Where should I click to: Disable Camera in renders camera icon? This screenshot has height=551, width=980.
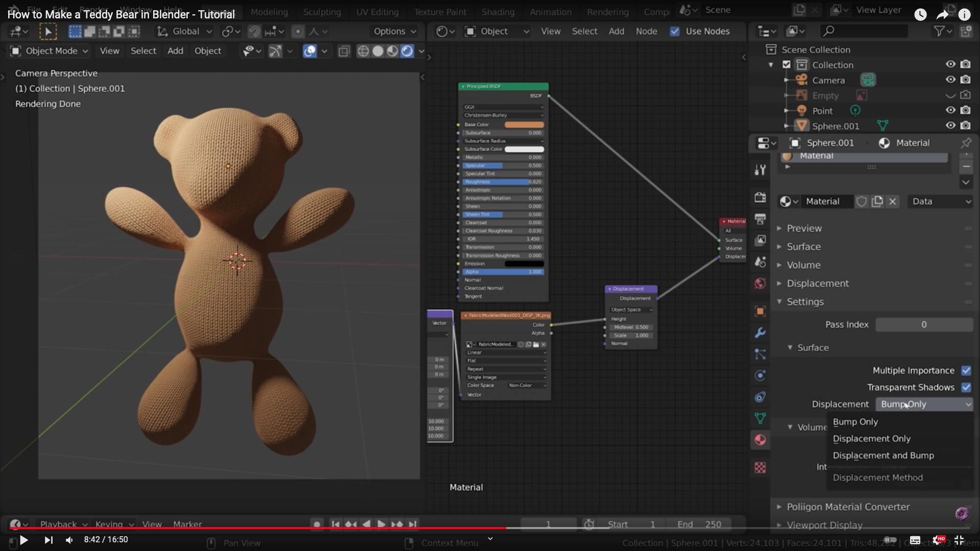coord(965,80)
